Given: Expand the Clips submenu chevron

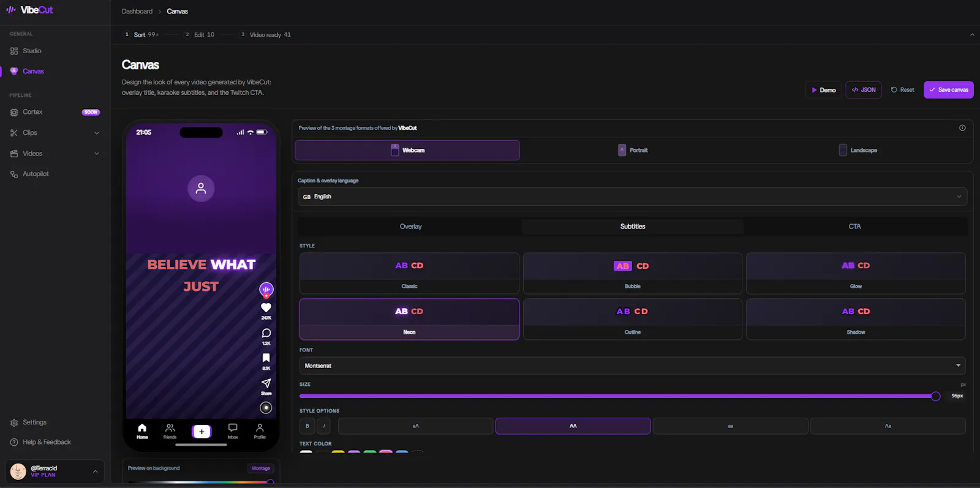Looking at the screenshot, I should click(x=96, y=133).
